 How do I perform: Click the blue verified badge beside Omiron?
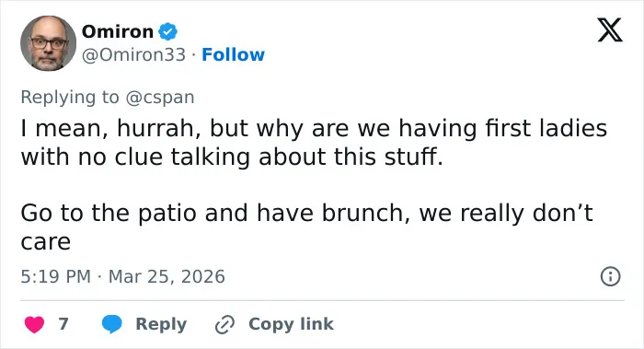pyautogui.click(x=168, y=31)
